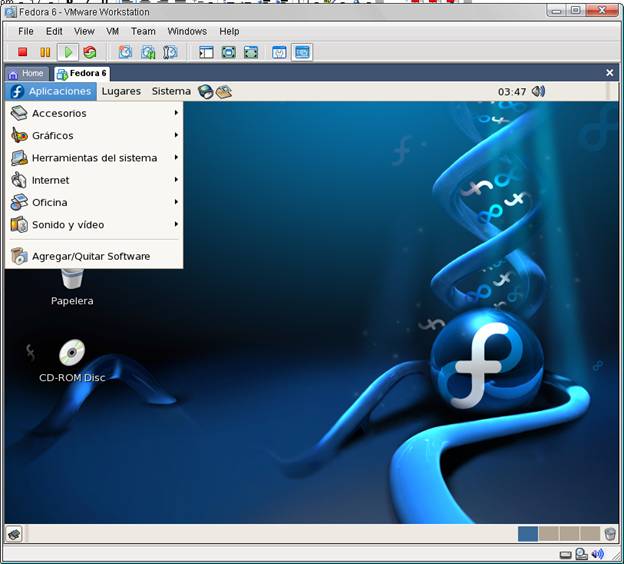Viewport: 624px width, 564px height.
Task: Open the VM menu
Action: tap(112, 31)
